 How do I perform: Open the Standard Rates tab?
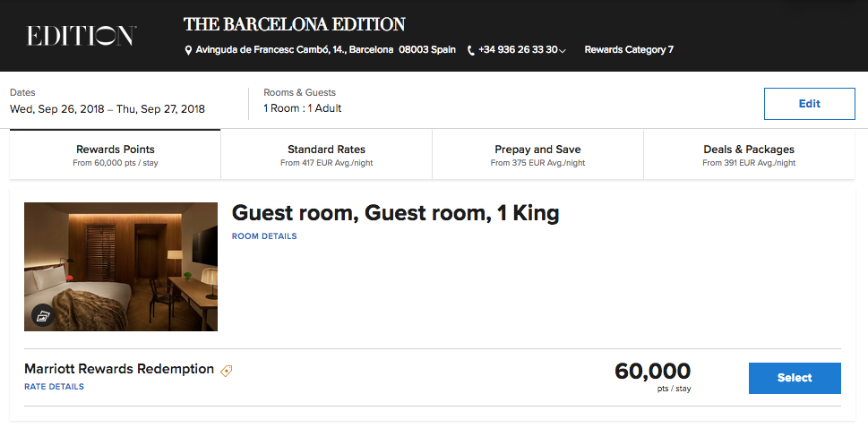point(326,155)
